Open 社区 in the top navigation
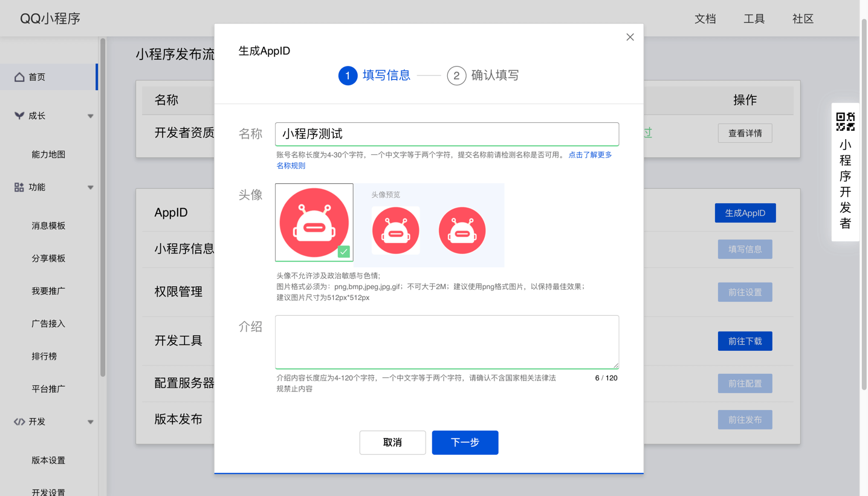 (x=802, y=19)
